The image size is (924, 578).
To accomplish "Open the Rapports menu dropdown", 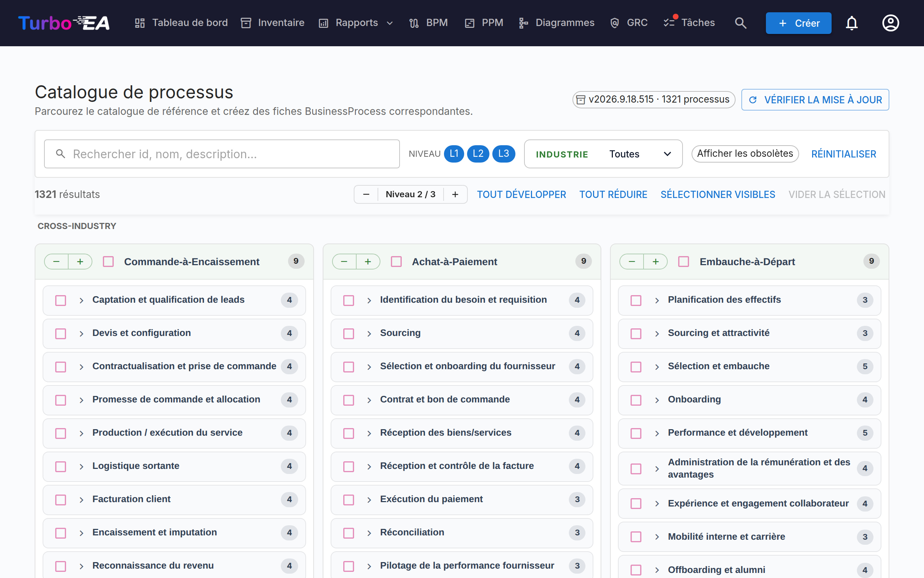I will click(x=356, y=23).
